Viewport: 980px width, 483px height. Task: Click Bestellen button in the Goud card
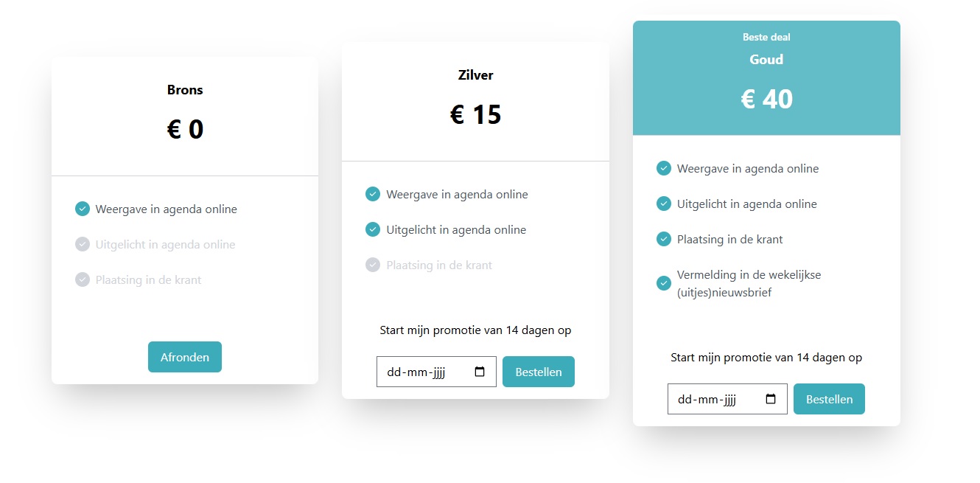[829, 399]
